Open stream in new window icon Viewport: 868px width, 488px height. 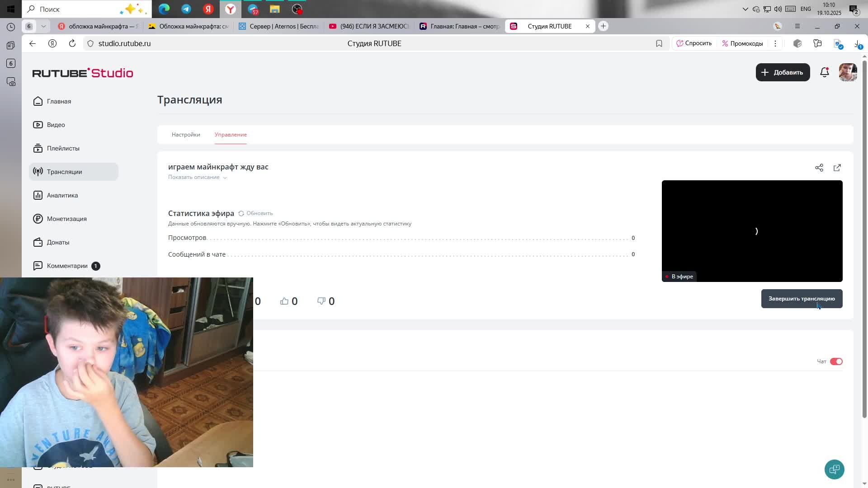pos(837,168)
